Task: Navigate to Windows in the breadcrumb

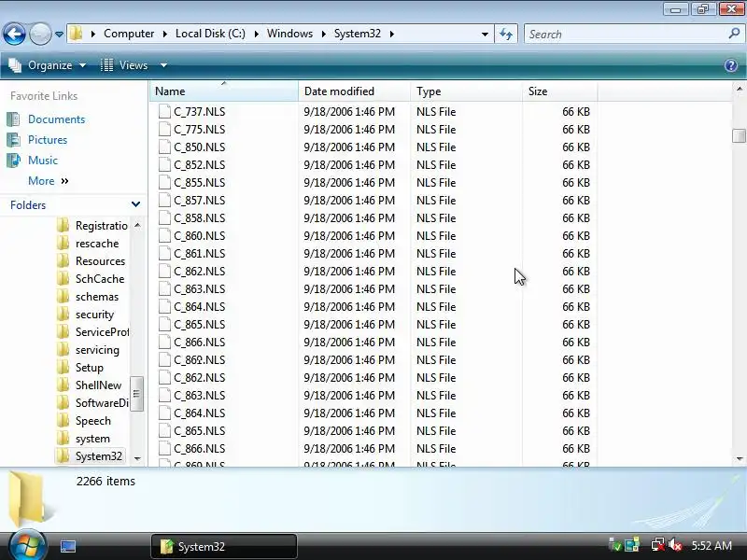Action: 289,34
